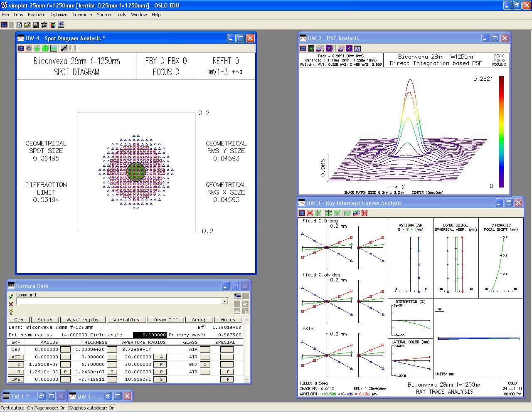Screen dimensions: 532x412
Task: Click the Group button
Action: click(199, 320)
